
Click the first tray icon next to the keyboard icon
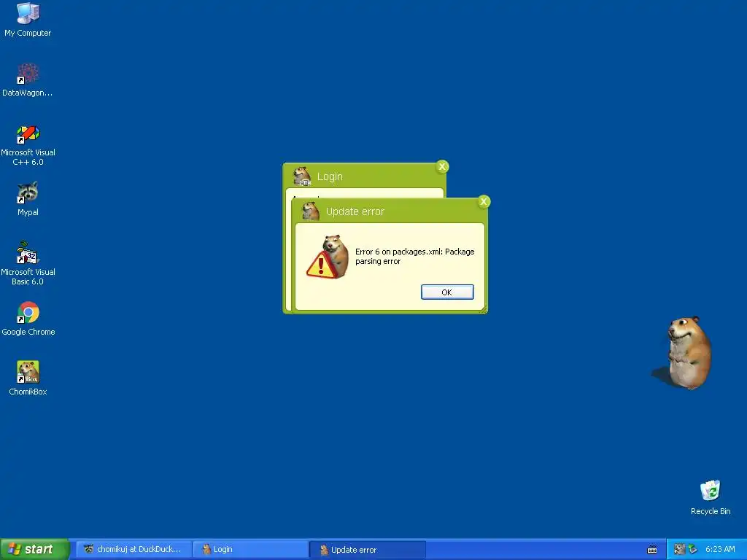coord(679,550)
